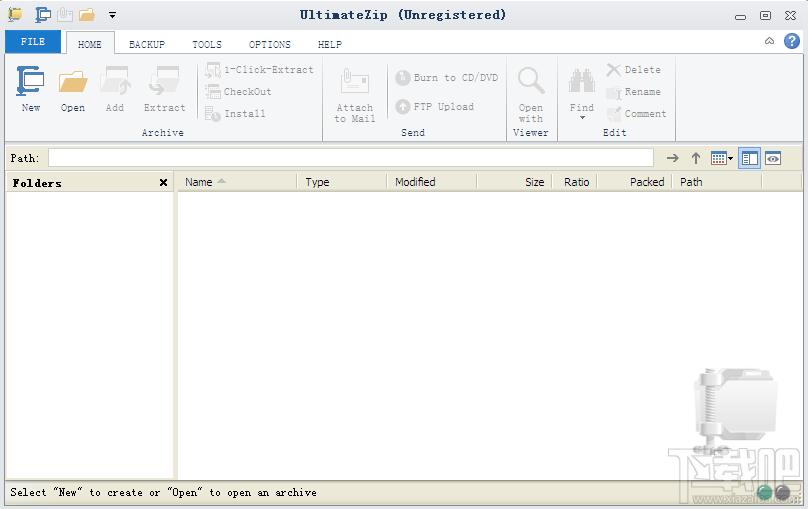Click inside the Path input field

[x=350, y=158]
